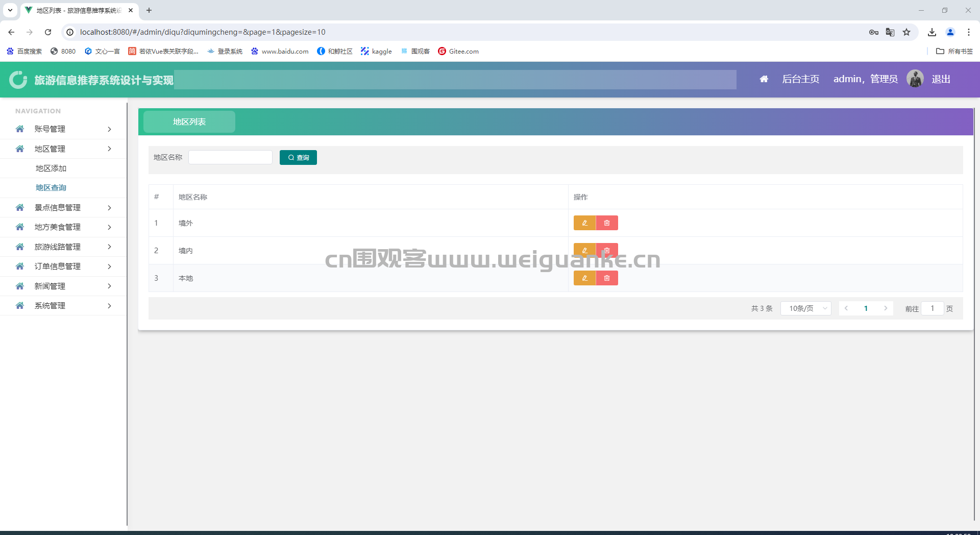980x535 pixels.
Task: Click house icon beside 新闻管理
Action: 20,286
